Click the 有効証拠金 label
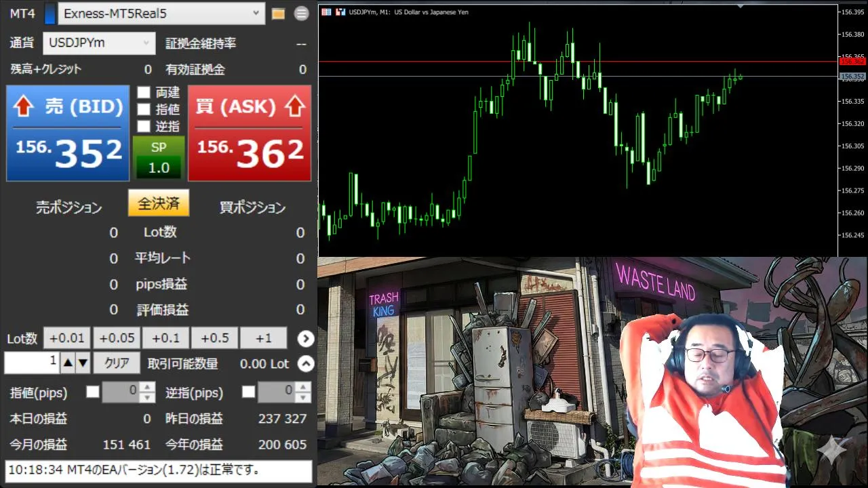 pos(195,69)
